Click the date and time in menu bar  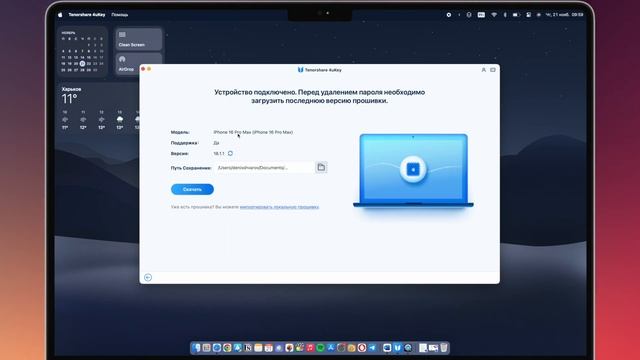point(564,15)
